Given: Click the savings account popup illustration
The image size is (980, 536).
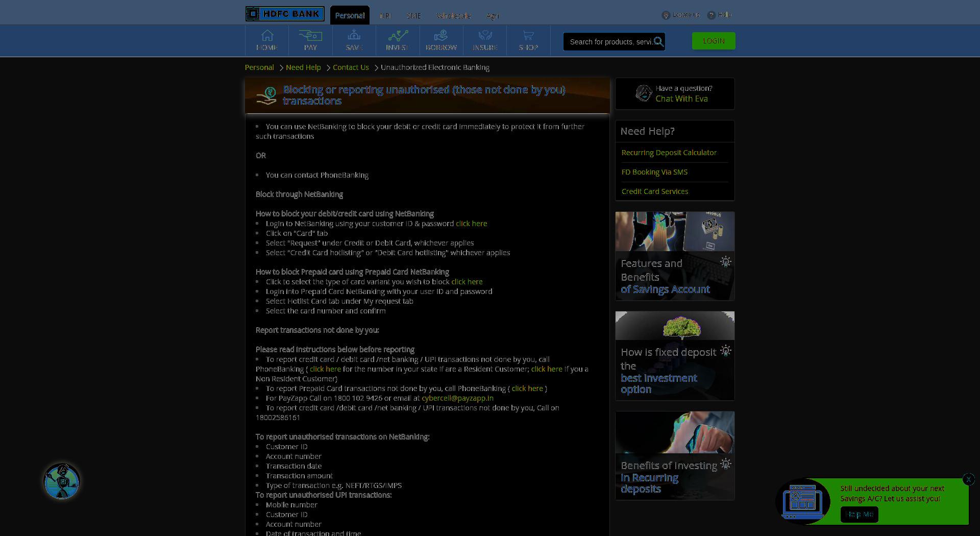Looking at the screenshot, I should point(802,501).
